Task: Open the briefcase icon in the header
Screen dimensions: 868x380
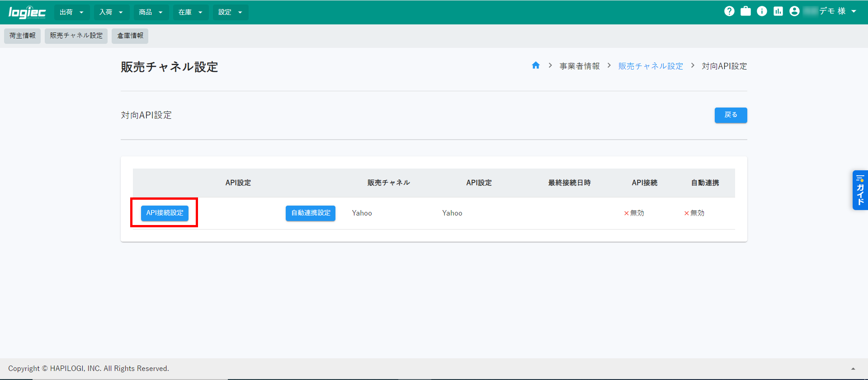Action: 745,11
